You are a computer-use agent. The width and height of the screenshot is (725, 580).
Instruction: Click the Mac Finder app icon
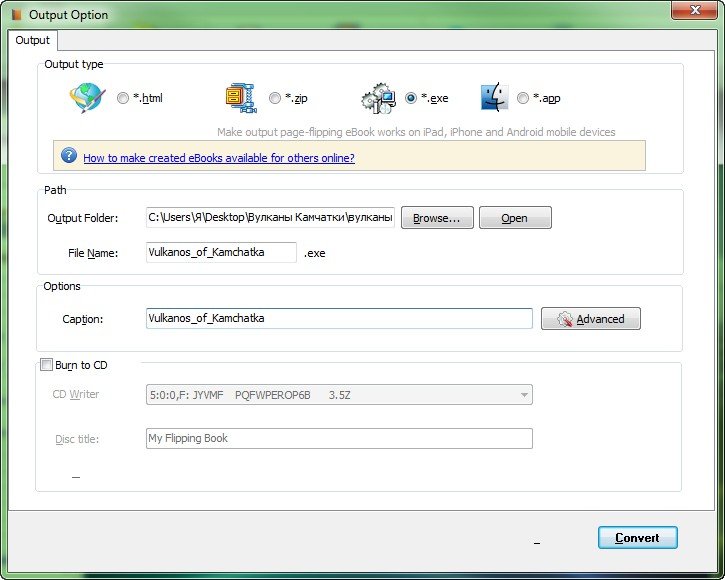pos(495,98)
